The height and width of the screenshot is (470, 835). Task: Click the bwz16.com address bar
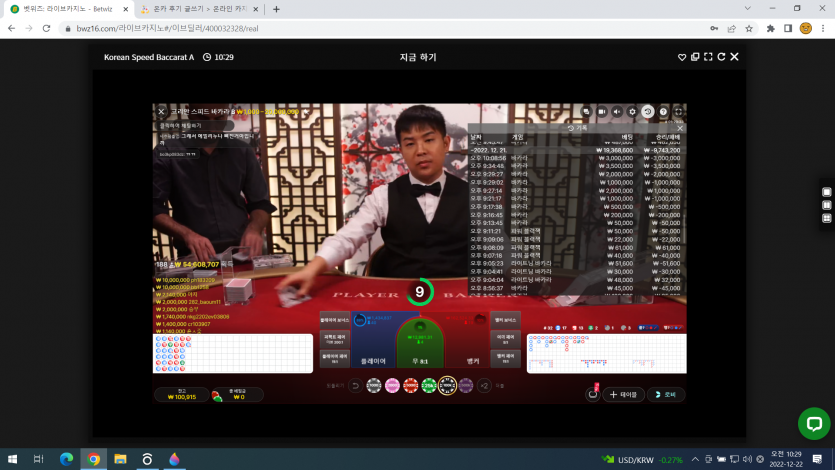[383, 28]
